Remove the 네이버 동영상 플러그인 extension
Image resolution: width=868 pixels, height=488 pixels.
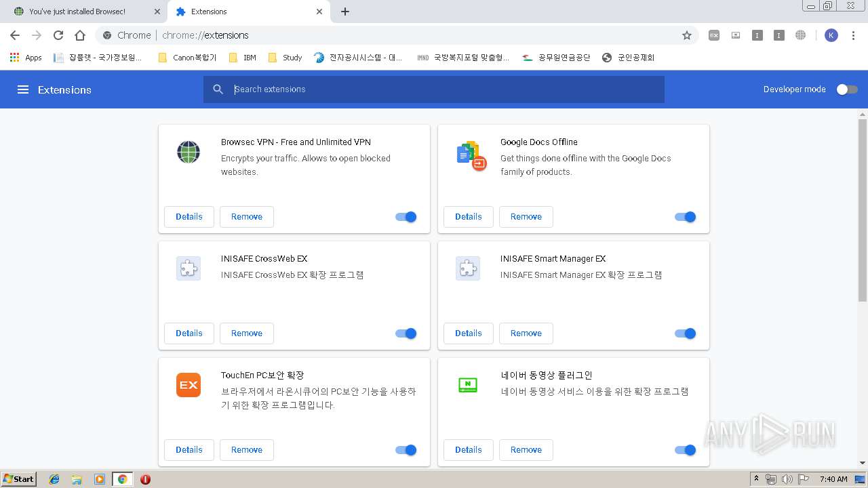526,450
